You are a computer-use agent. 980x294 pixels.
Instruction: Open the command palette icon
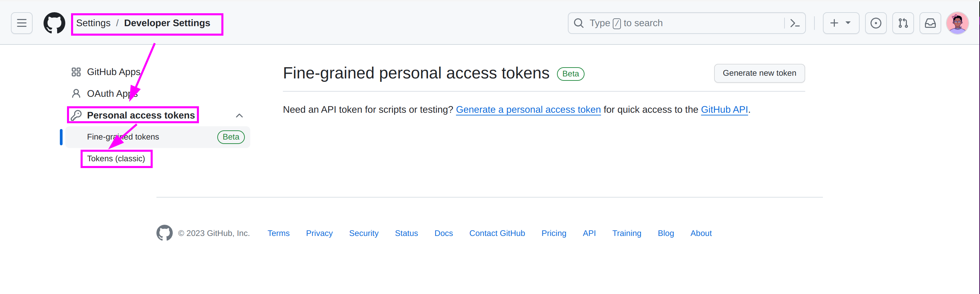click(795, 23)
